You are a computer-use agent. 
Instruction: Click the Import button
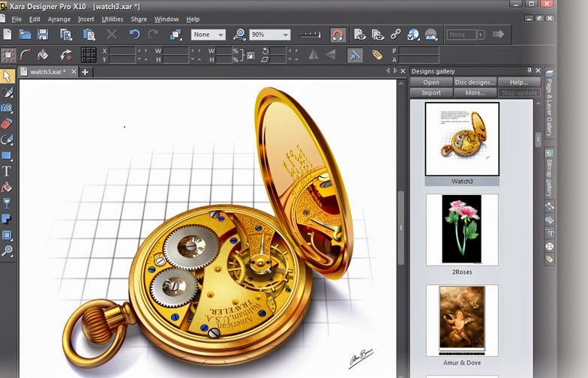coord(430,93)
